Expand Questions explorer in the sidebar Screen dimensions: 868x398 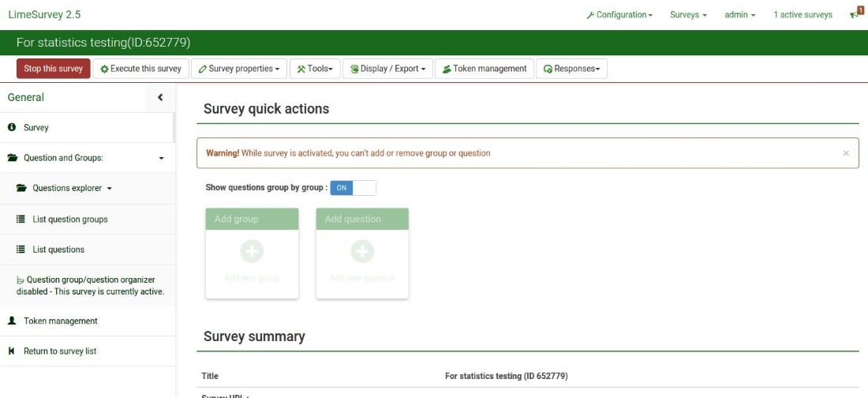pos(72,189)
